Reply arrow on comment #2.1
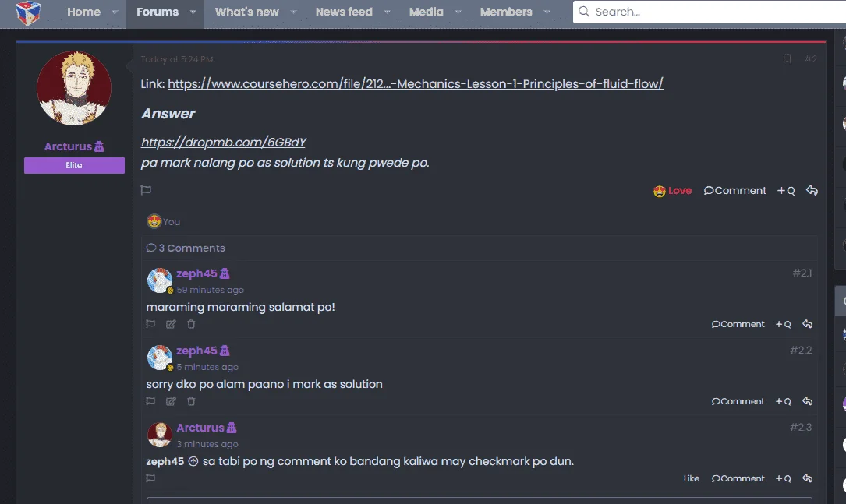The image size is (846, 504). click(807, 324)
